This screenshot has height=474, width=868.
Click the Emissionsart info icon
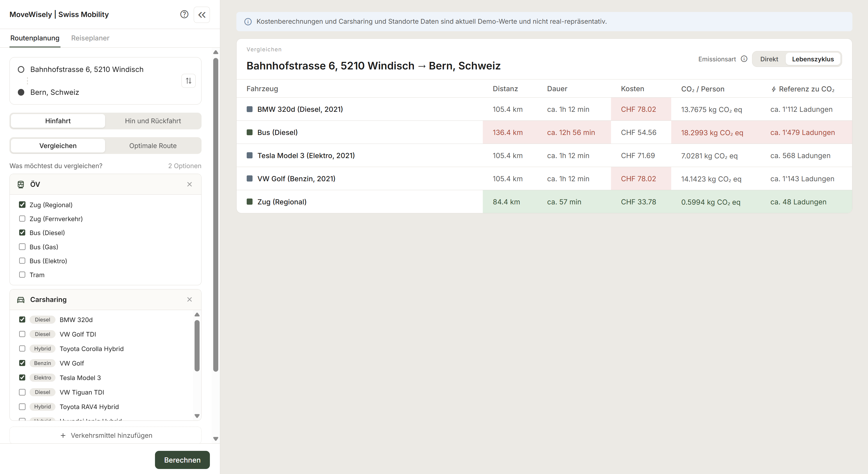pos(744,59)
